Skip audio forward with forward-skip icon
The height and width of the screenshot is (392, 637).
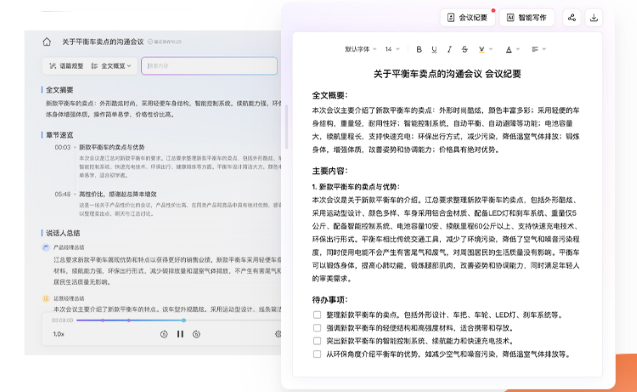197,334
